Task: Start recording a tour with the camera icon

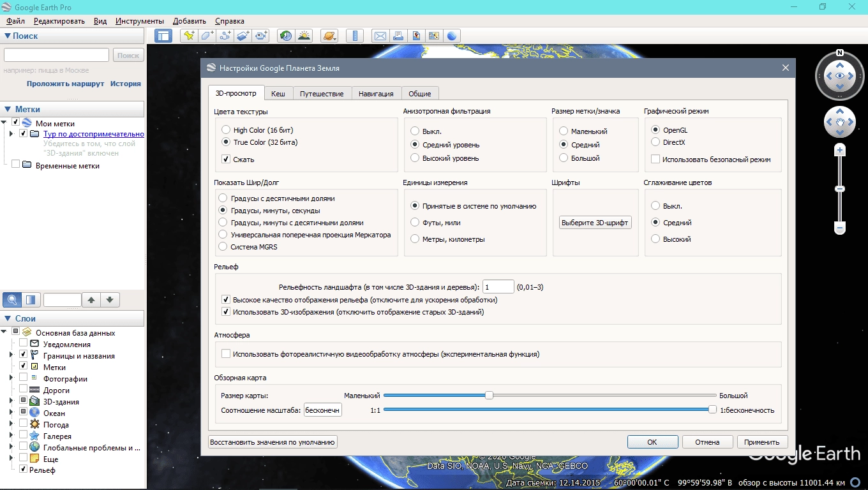Action: (x=261, y=36)
